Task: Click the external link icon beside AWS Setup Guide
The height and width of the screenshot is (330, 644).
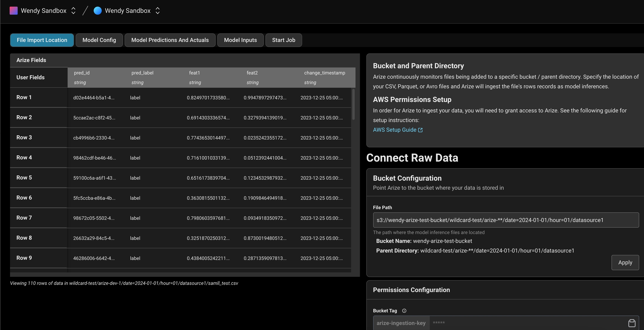Action: [x=420, y=130]
